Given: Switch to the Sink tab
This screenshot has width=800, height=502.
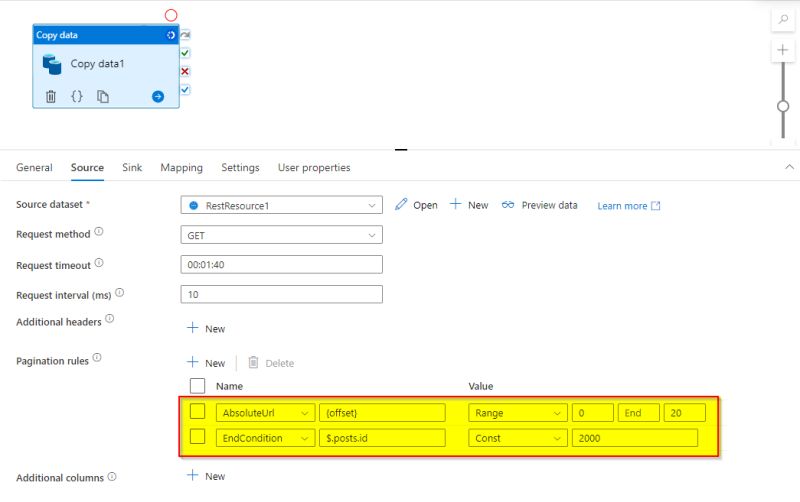Looking at the screenshot, I should 132,167.
